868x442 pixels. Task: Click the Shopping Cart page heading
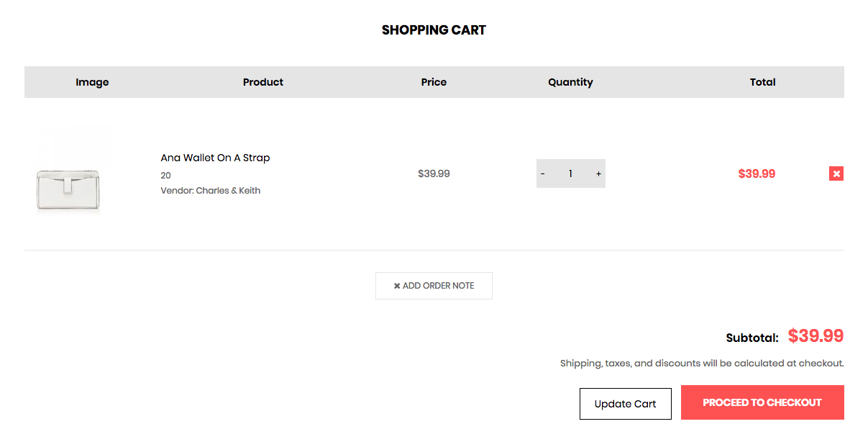coord(434,30)
